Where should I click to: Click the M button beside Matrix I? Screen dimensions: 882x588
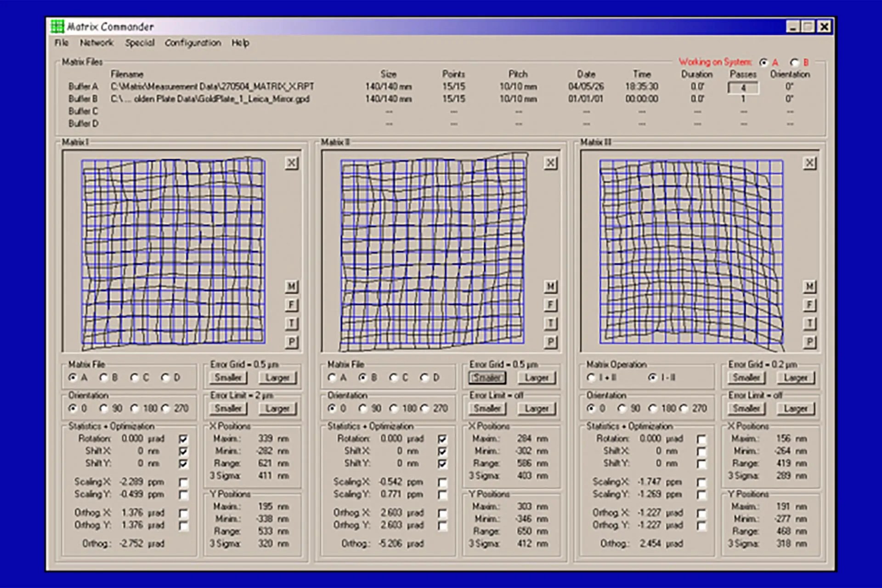(291, 287)
